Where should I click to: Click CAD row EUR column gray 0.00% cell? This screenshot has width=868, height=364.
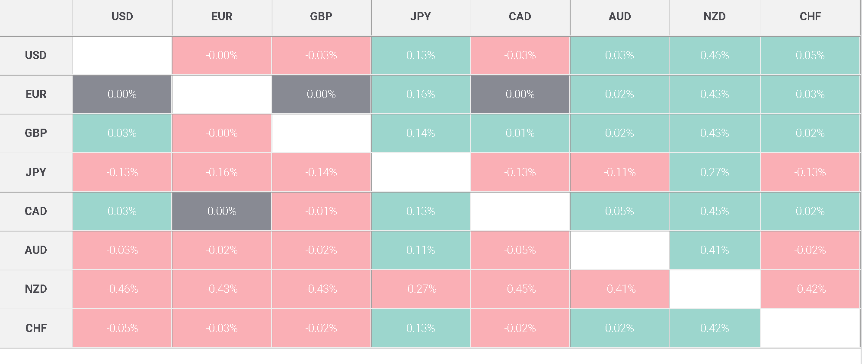pos(222,211)
